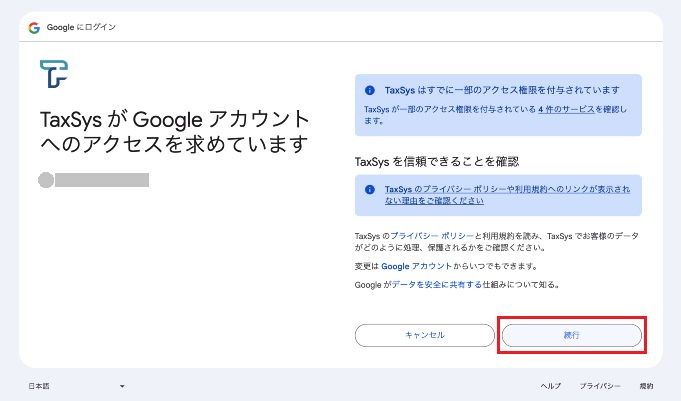
Task: Click the 規約 footer link
Action: click(646, 386)
